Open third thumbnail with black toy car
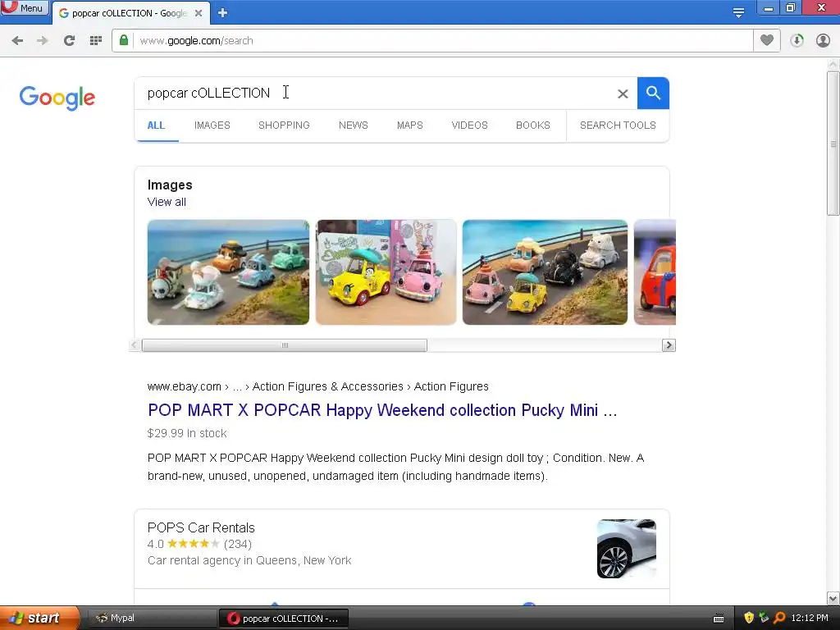The width and height of the screenshot is (840, 630). 545,272
